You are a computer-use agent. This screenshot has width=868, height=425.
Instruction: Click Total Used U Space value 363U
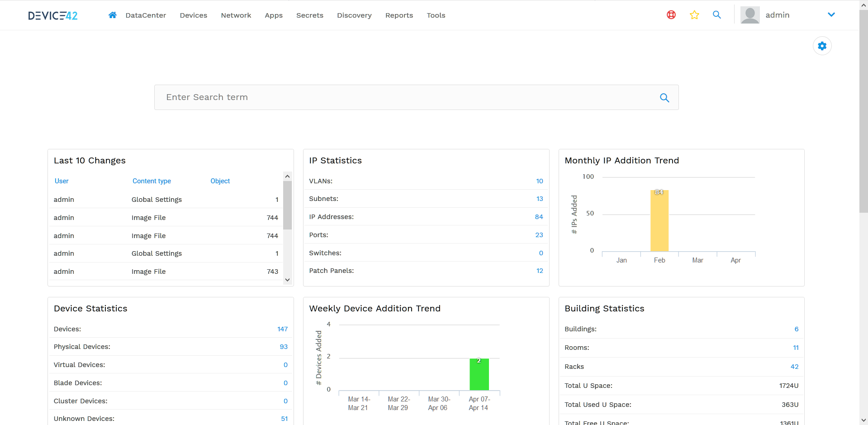790,405
